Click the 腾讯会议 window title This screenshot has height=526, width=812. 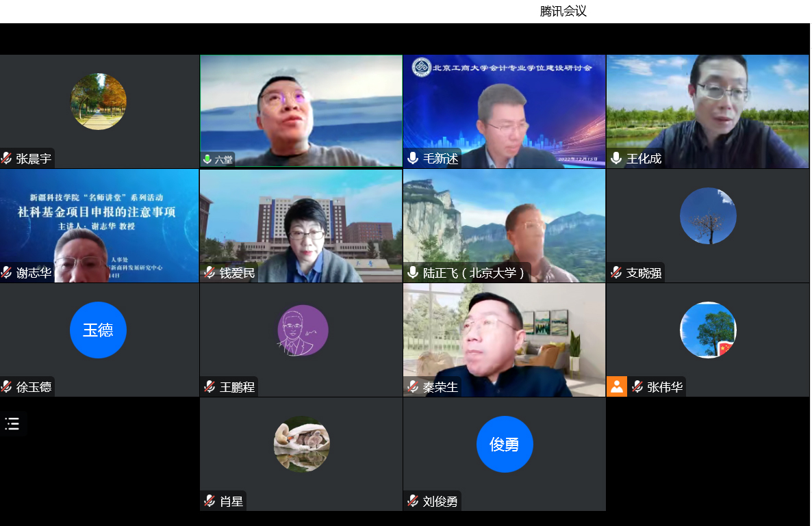coord(563,11)
